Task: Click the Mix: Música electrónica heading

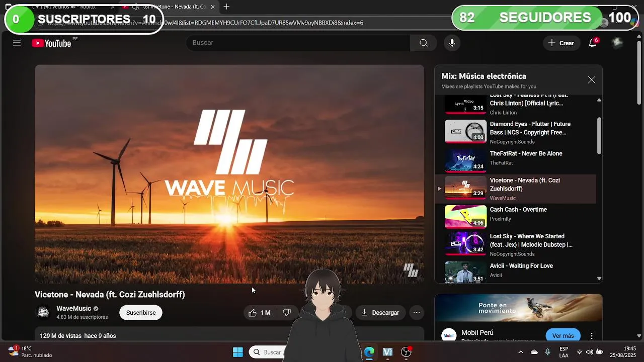Action: click(x=484, y=76)
